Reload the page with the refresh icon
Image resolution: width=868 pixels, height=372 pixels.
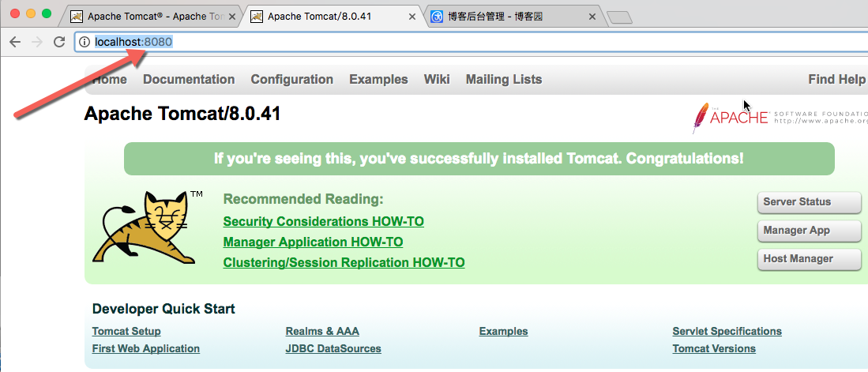coord(59,42)
